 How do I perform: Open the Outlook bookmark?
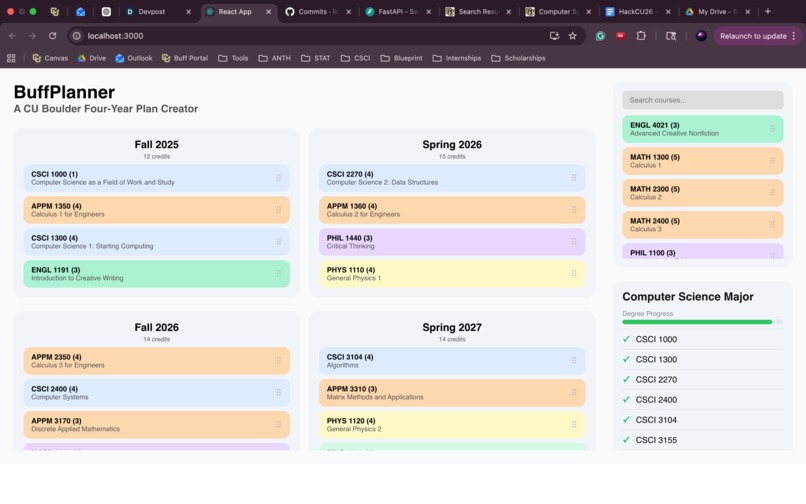point(134,58)
